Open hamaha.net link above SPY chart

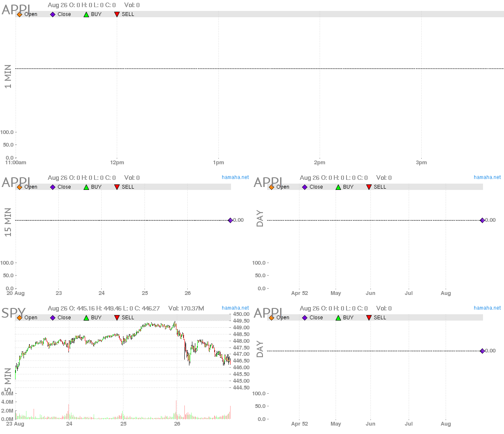pyautogui.click(x=235, y=308)
